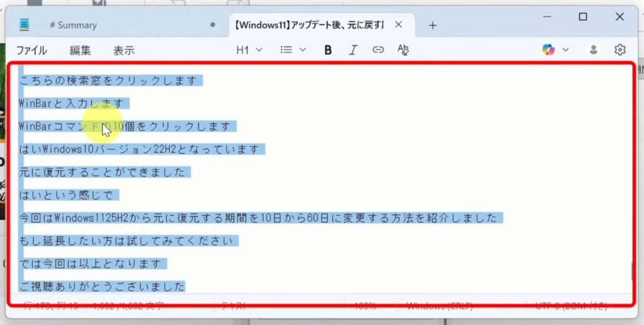Click the vertical scrollbar thumb in the editor
The image size is (644, 325).
[633, 271]
